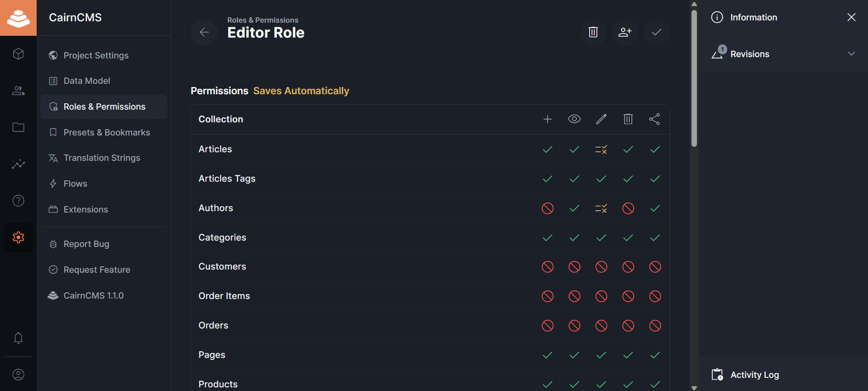
Task: Open the Documentation help icon
Action: (18, 201)
